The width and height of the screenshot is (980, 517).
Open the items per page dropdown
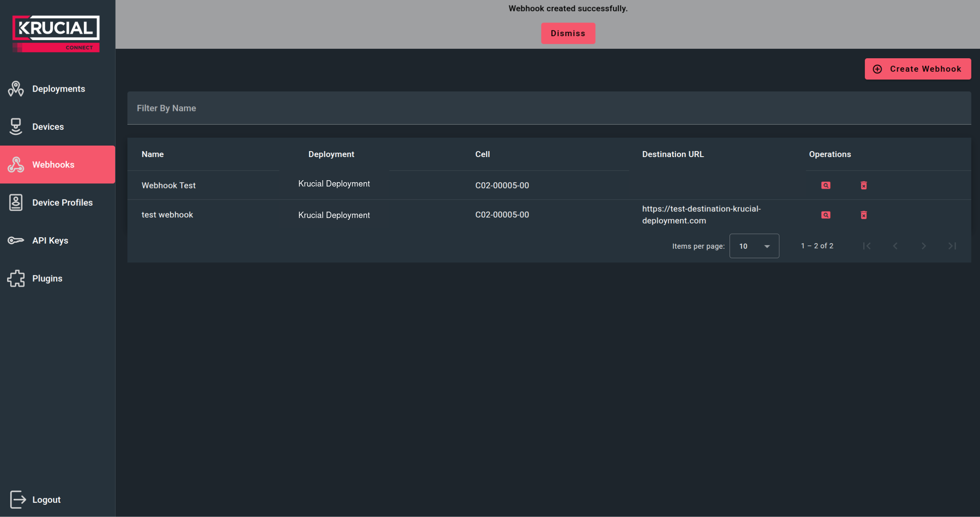[754, 246]
